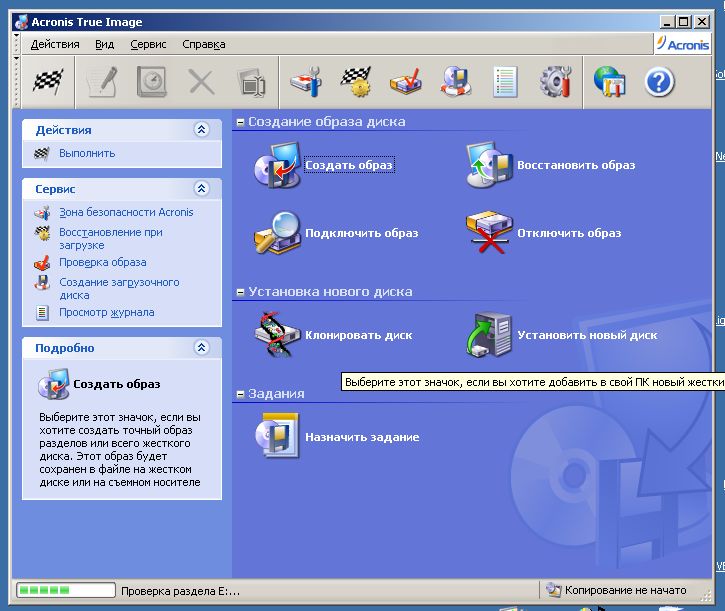
Task: Open the Справка menu
Action: tap(204, 44)
